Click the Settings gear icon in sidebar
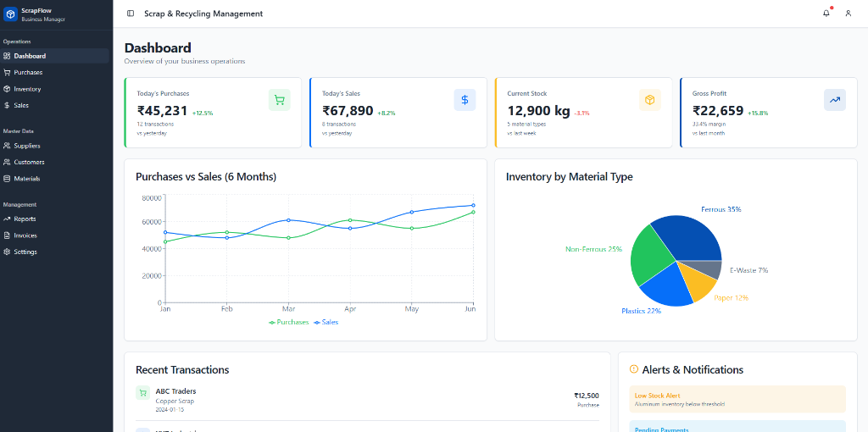868x432 pixels. click(7, 252)
